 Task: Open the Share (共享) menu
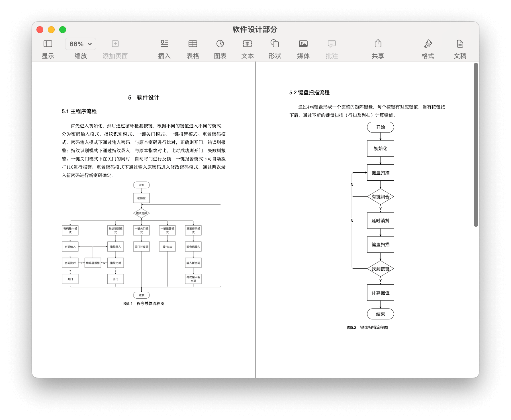tap(378, 43)
